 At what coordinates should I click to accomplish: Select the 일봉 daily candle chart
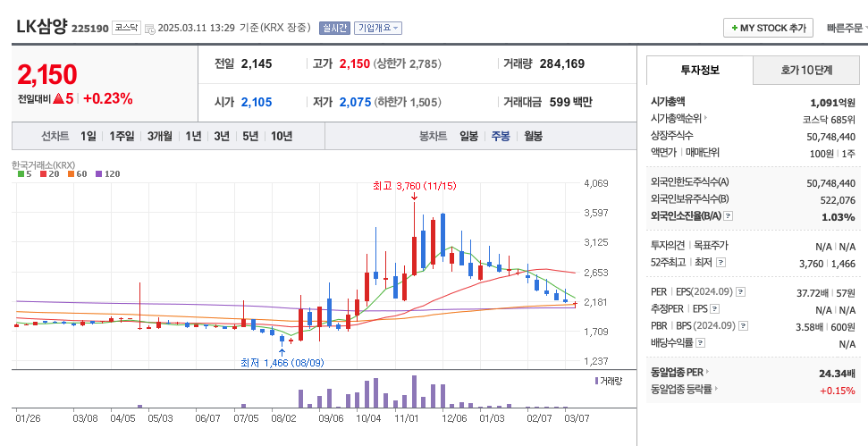click(x=468, y=136)
